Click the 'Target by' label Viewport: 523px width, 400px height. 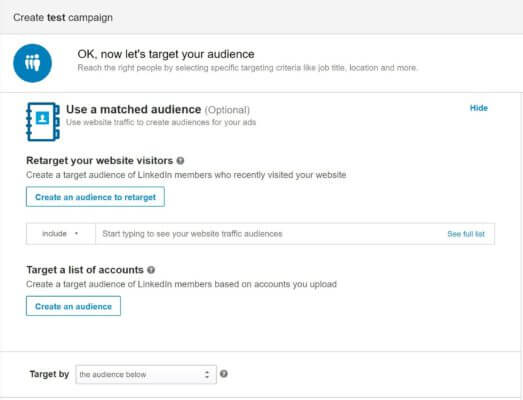tap(49, 374)
